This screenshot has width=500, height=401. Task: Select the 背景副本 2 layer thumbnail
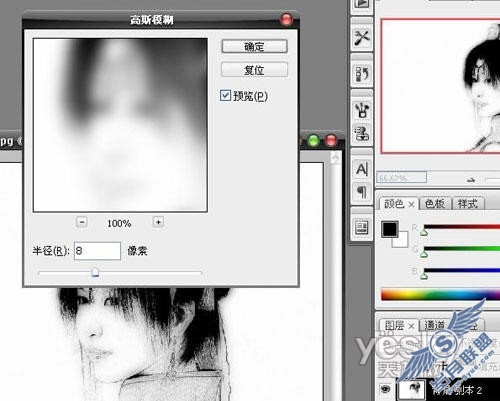tap(412, 389)
